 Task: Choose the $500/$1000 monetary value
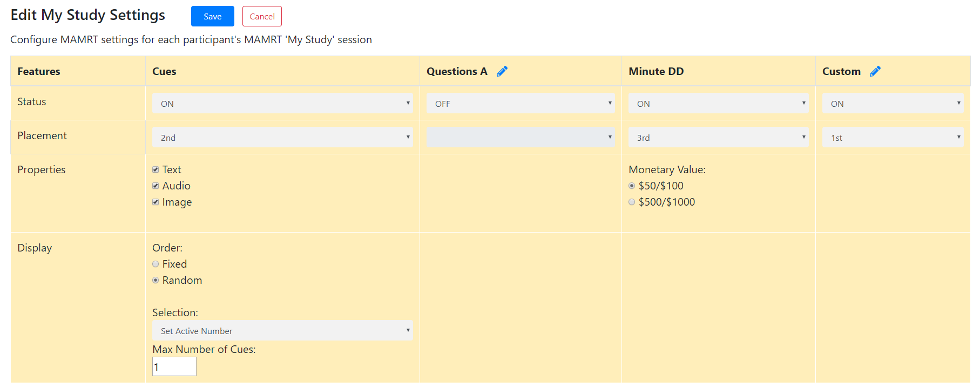click(632, 202)
